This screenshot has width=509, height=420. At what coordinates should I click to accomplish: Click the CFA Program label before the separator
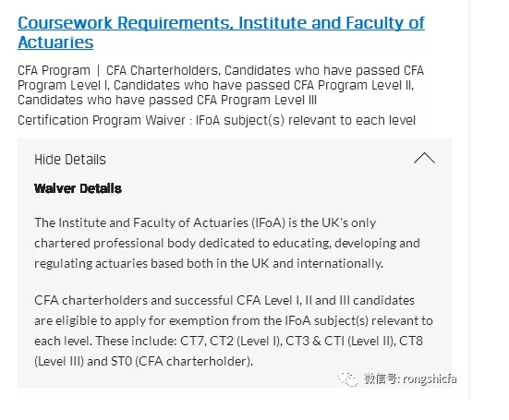[54, 70]
